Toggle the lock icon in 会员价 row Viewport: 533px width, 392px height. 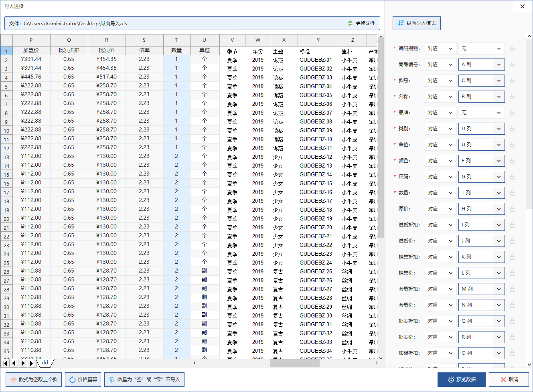[x=512, y=305]
